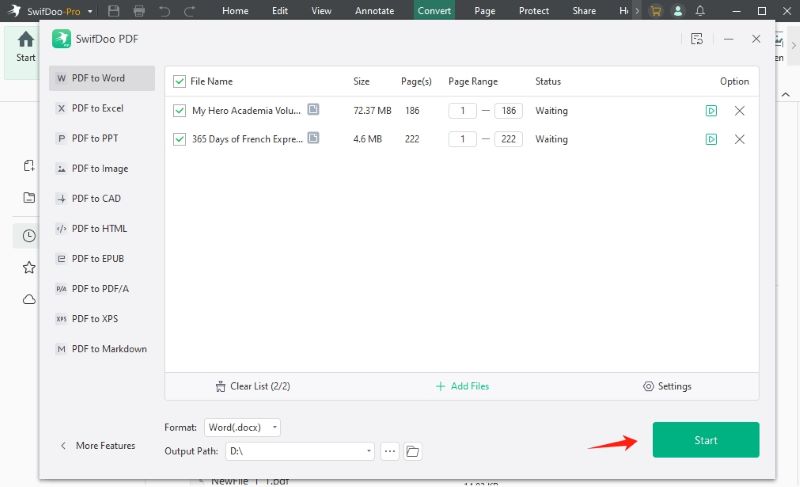Open the Home ribbon tab

[235, 11]
